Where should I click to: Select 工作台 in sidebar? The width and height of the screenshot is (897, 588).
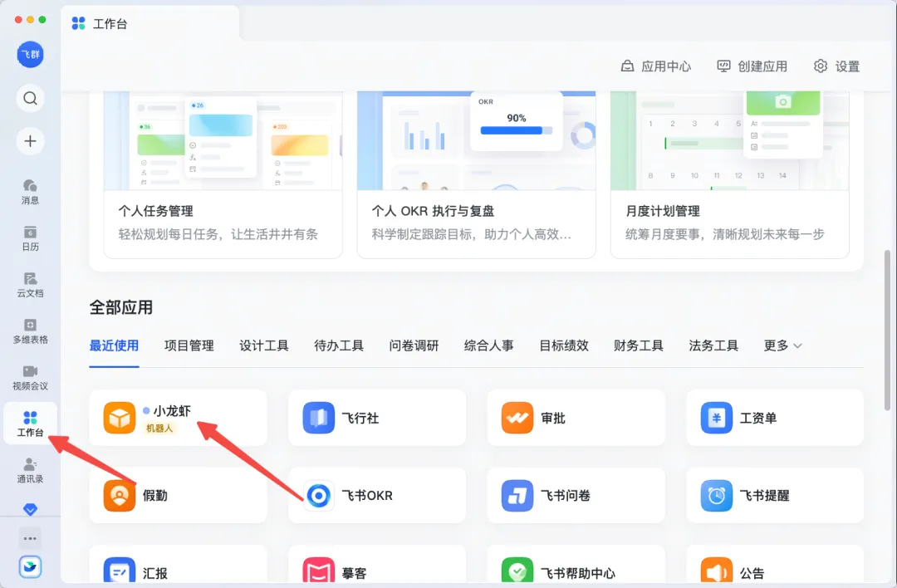tap(31, 424)
